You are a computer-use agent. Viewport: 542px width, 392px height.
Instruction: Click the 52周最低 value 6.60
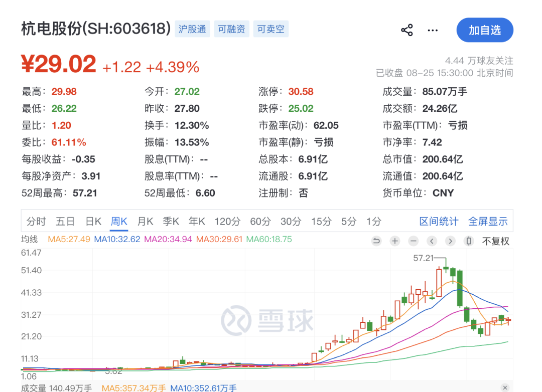205,193
